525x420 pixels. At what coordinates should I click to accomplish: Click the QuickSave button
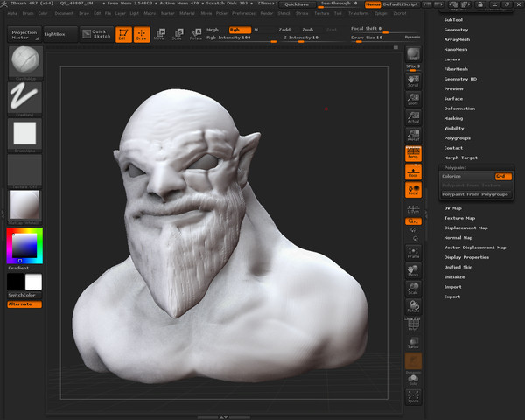[297, 4]
